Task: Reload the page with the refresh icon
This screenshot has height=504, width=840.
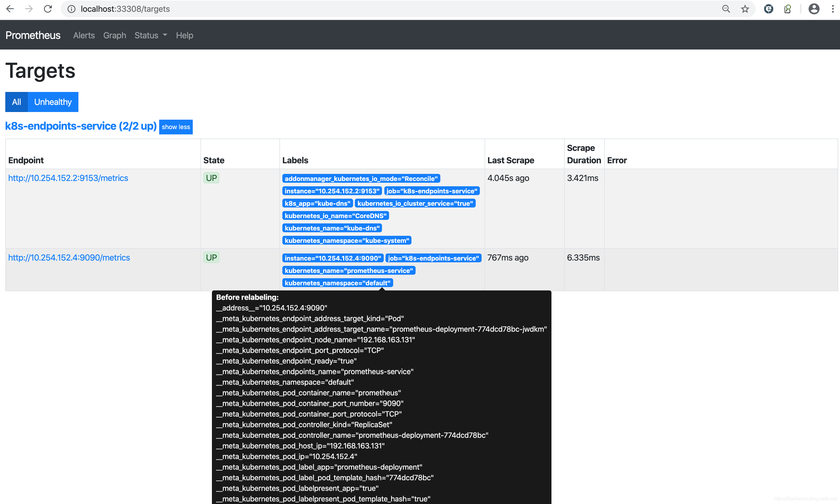Action: (48, 9)
